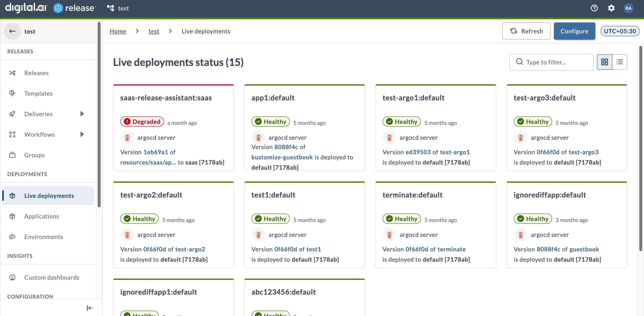This screenshot has height=316, width=644.
Task: Click the digital.ai release logo
Action: tap(50, 8)
